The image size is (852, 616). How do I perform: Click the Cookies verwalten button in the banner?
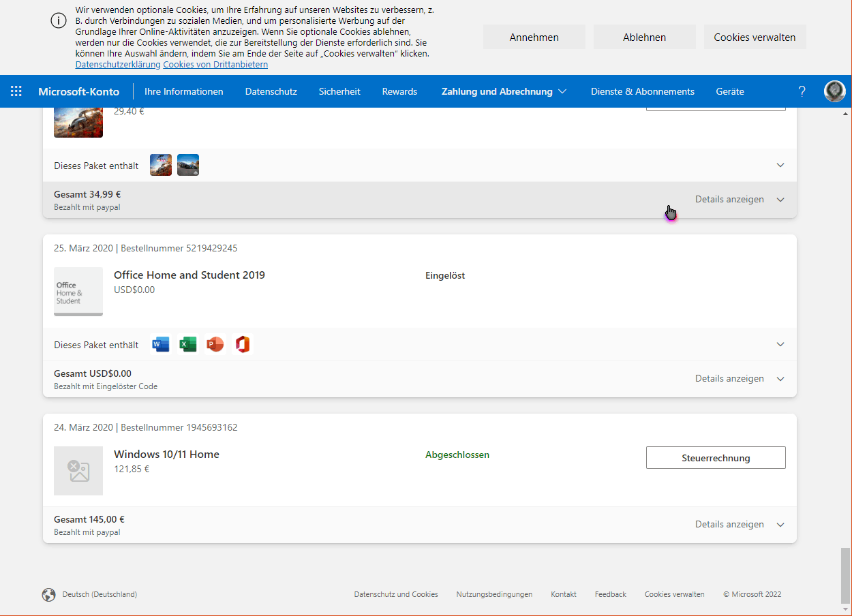tap(755, 37)
